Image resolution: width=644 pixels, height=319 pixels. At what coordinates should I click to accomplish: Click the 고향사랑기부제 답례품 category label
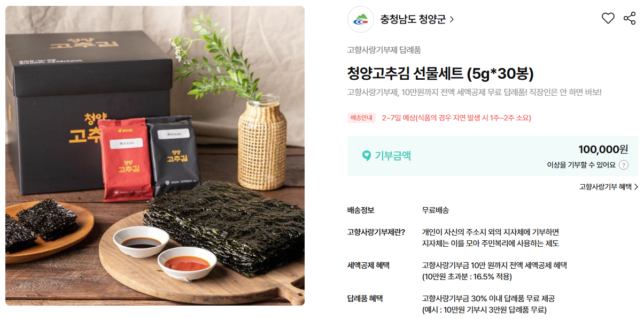coord(384,50)
